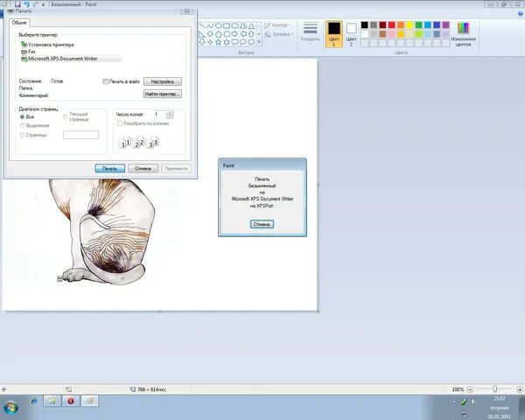Click the volume speaker tray icon
525x420 pixels.
click(473, 402)
